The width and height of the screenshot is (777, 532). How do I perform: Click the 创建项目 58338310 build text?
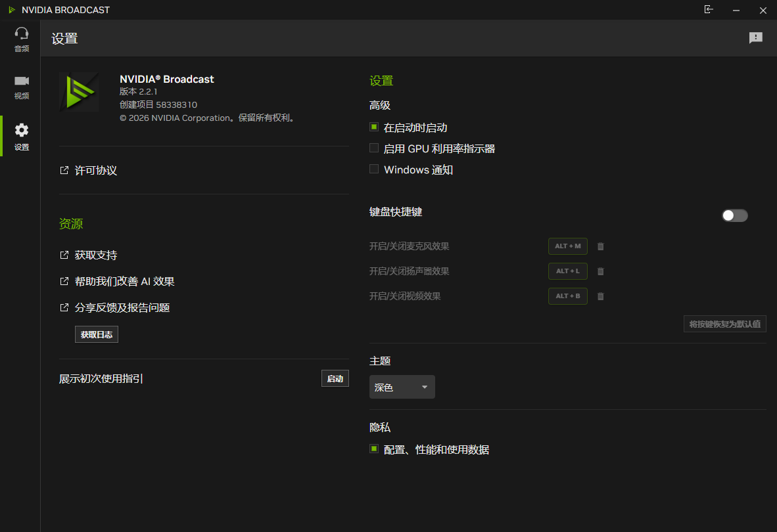pyautogui.click(x=158, y=104)
